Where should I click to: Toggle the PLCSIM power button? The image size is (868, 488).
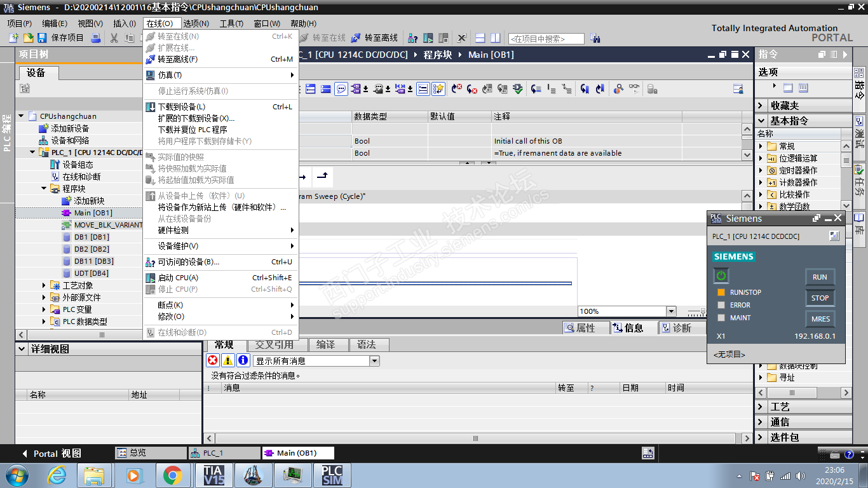click(x=721, y=276)
